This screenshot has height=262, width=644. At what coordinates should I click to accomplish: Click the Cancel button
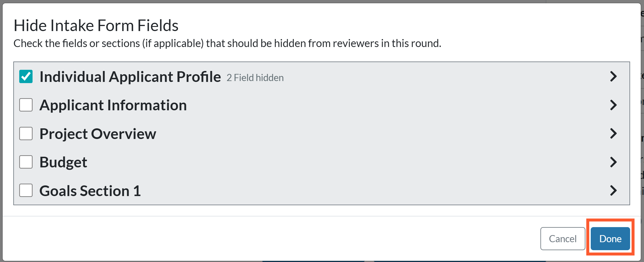pyautogui.click(x=563, y=239)
